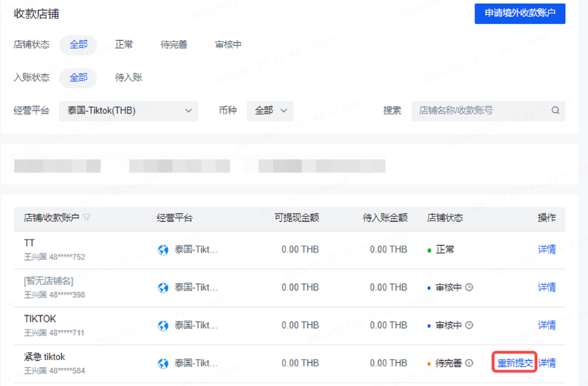The height and width of the screenshot is (386, 588).
Task: Click account text 王兴国 48*****711
Action: pyautogui.click(x=54, y=333)
